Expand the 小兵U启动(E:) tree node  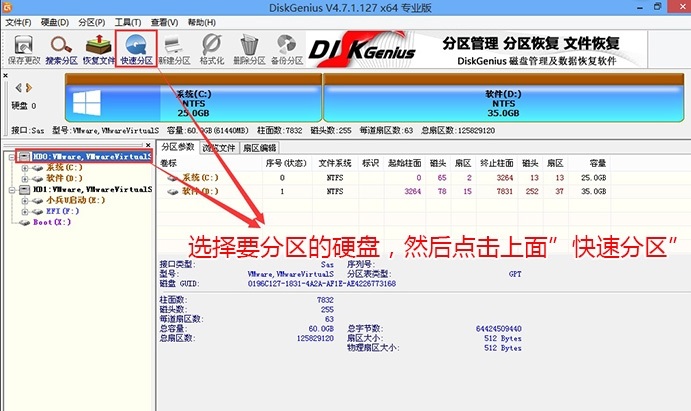click(x=25, y=201)
